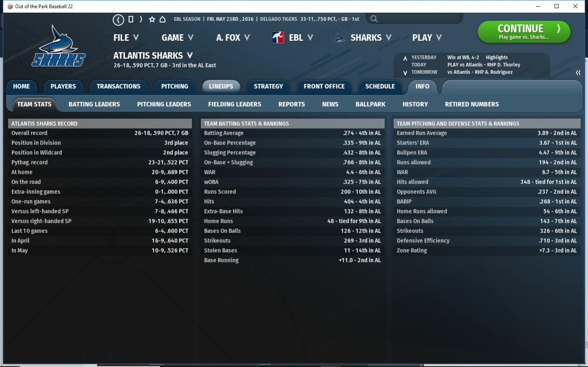Viewport: 588px width, 367px height.
Task: Select the TEAM STATS sub-tab
Action: [34, 105]
